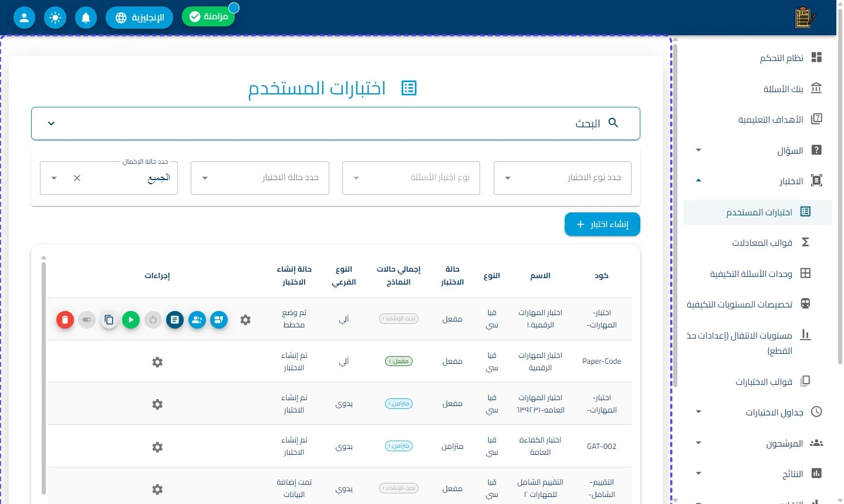Open gear settings for GAT-002 row
This screenshot has width=844, height=504.
[x=157, y=447]
